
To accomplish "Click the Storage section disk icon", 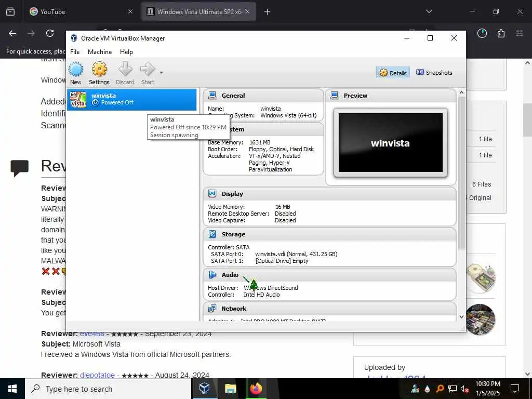I will coord(212,234).
